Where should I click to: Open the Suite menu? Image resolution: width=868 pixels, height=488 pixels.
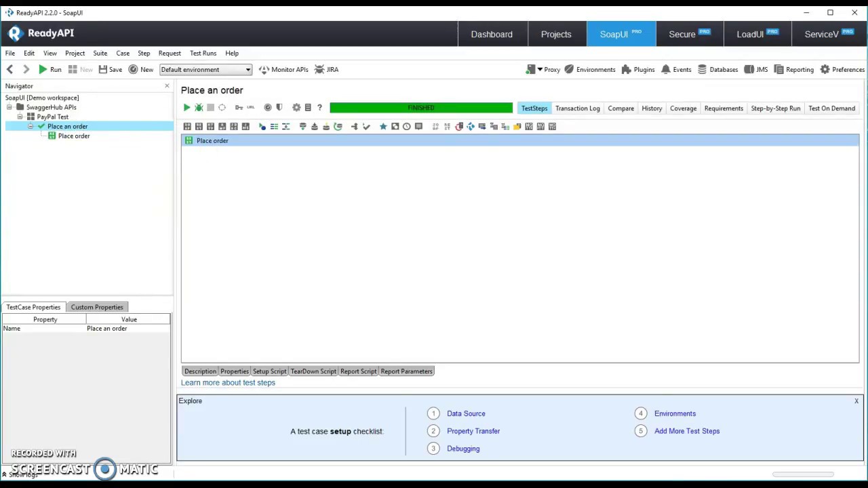coord(100,53)
